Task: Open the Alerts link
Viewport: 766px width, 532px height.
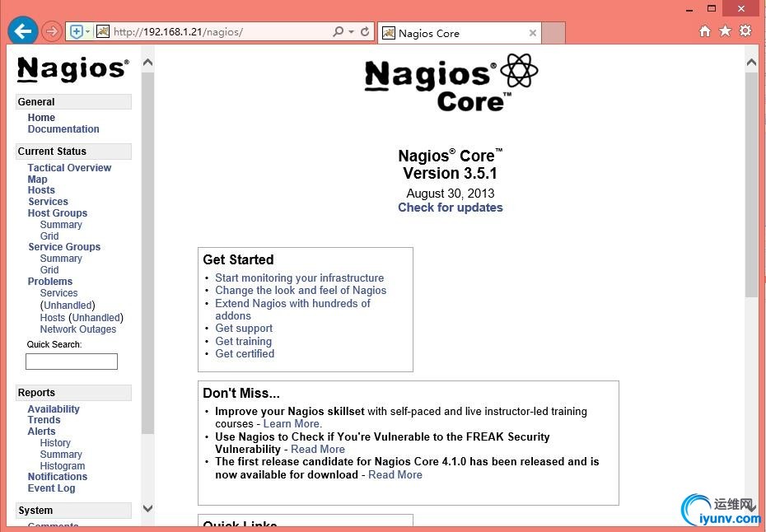Action: pos(41,432)
